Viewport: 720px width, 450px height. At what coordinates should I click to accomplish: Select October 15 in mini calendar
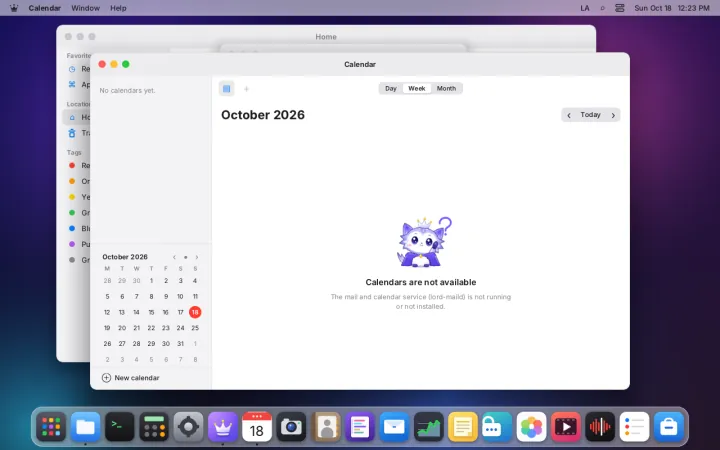(x=151, y=312)
